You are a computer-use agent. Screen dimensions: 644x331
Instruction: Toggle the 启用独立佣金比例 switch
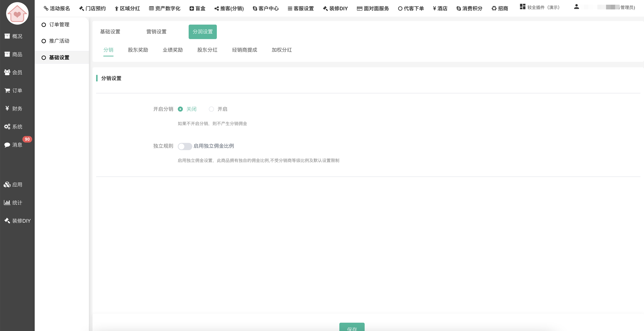point(185,146)
